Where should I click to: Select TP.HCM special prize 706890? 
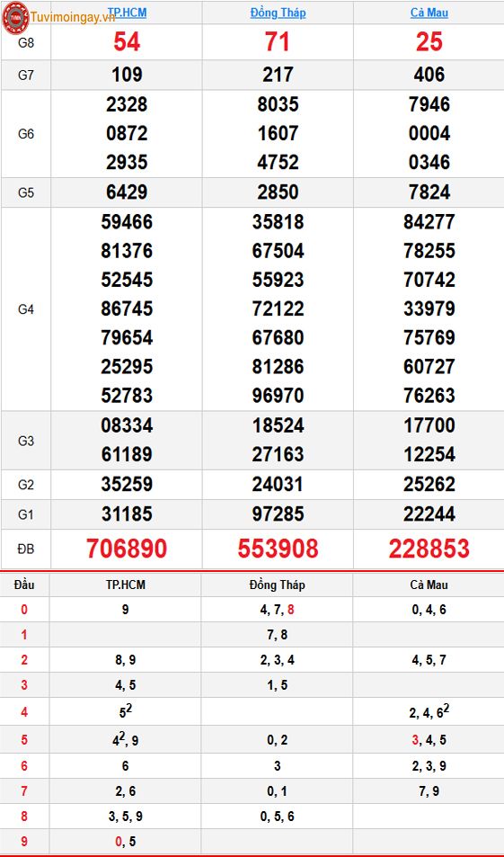tap(127, 549)
